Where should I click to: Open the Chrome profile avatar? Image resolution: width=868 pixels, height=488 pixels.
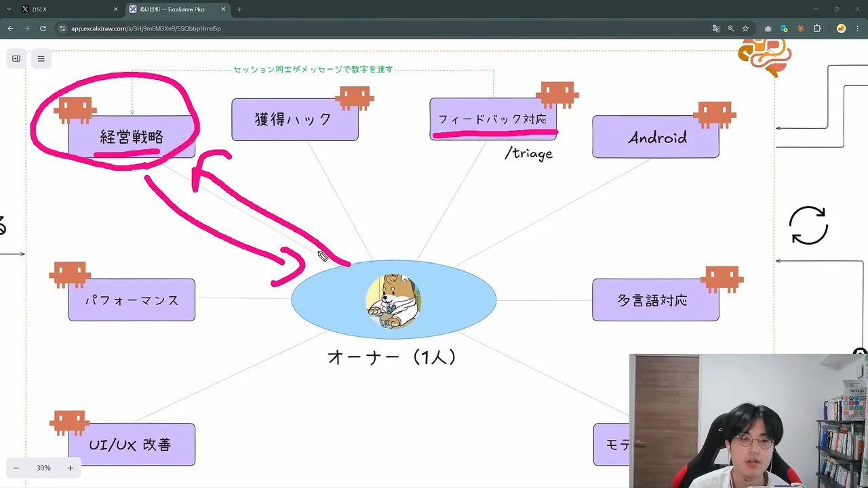pyautogui.click(x=841, y=28)
